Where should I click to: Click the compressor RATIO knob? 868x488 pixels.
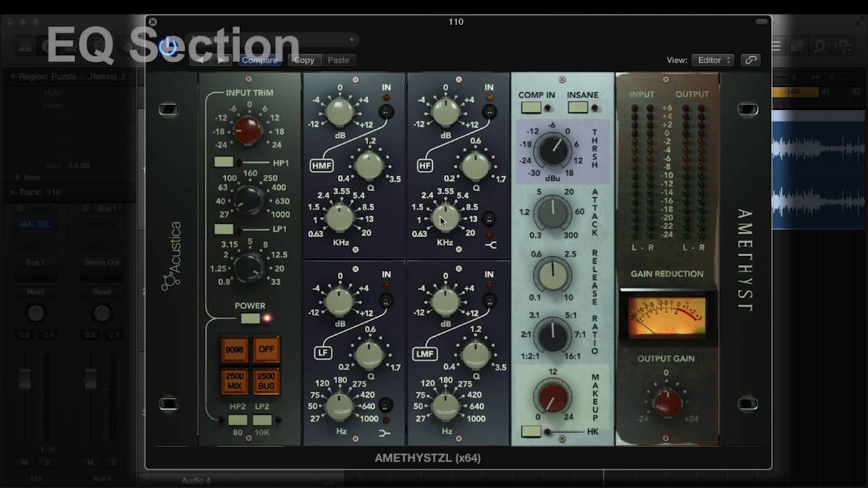[553, 335]
